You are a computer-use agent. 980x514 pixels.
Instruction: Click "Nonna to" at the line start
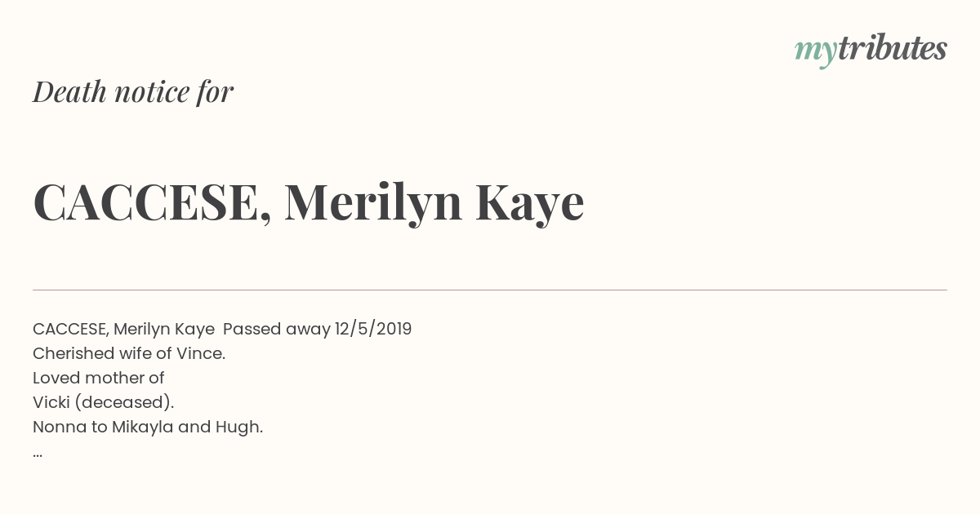(70, 427)
